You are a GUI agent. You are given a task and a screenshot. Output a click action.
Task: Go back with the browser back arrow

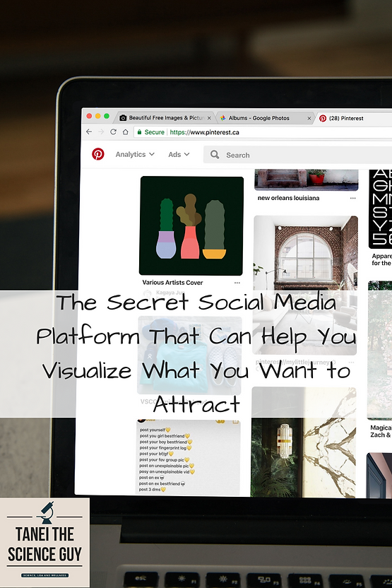coord(89,131)
